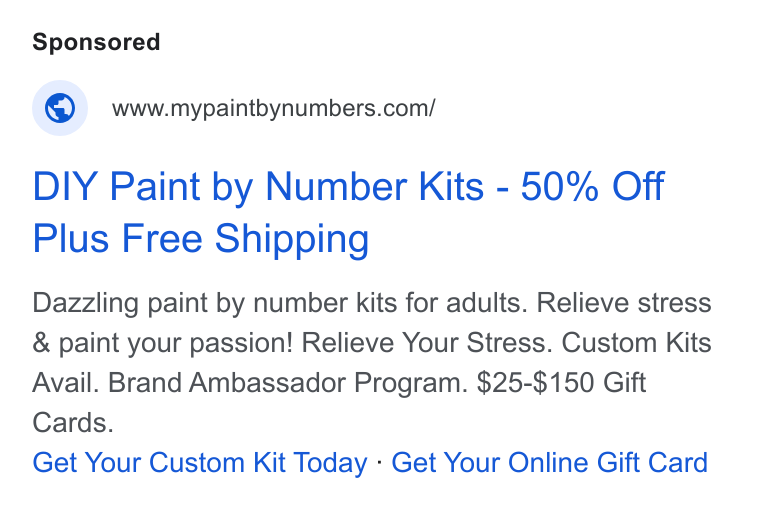760x506 pixels.
Task: Open the www.mypaintbynumbers.com URL
Action: (274, 108)
